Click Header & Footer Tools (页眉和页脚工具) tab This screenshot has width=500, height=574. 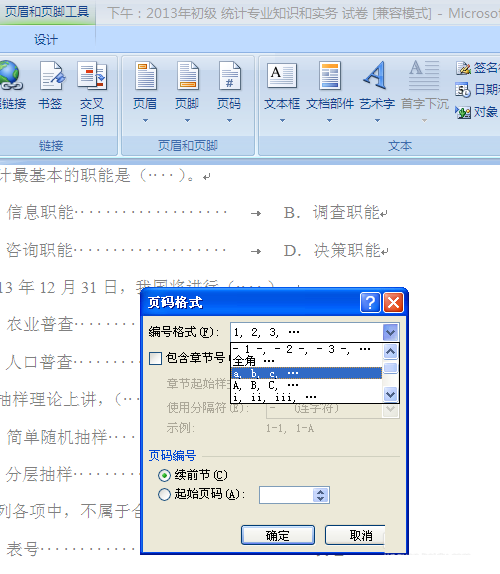coord(47,12)
